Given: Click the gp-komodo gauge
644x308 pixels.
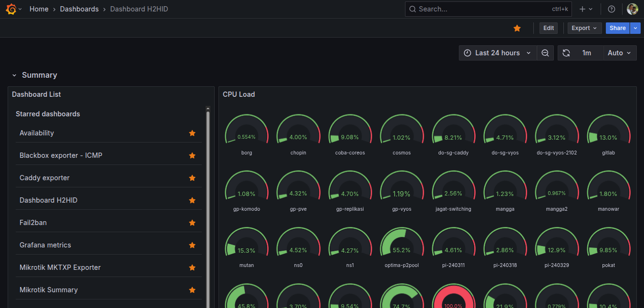Looking at the screenshot, I should (247, 186).
